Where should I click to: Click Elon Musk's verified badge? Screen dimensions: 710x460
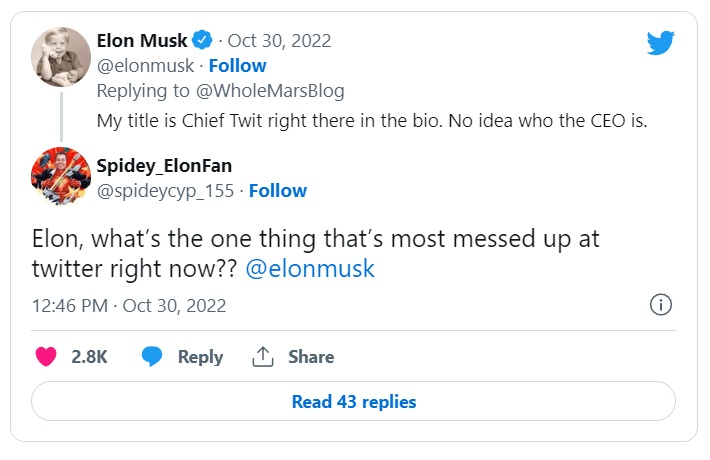point(203,41)
